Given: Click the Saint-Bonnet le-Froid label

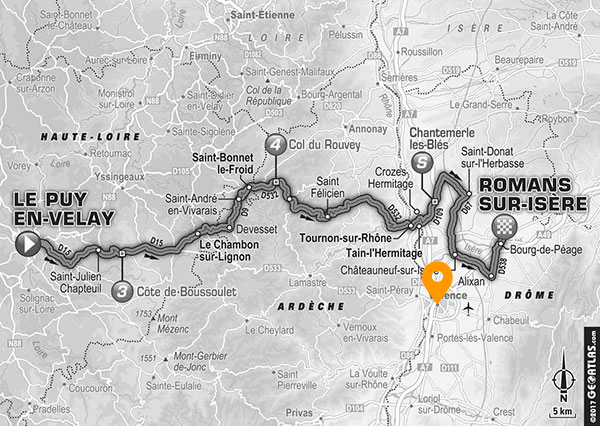Looking at the screenshot, I should [223, 163].
